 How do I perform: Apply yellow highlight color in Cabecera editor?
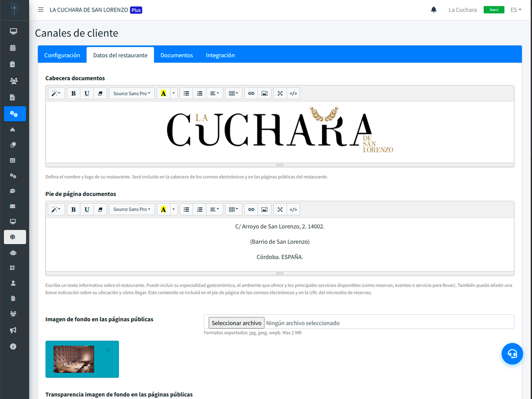pos(163,93)
